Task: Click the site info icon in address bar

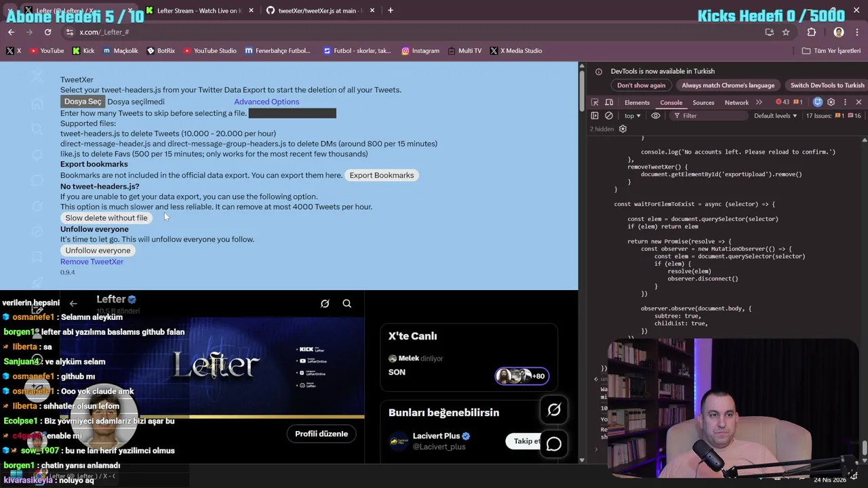Action: click(70, 32)
